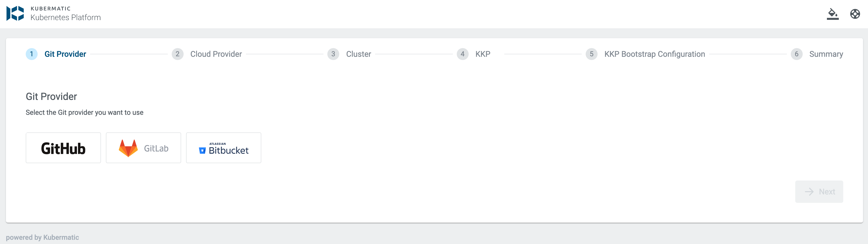Go to the Summary step
This screenshot has width=868, height=244.
click(826, 54)
